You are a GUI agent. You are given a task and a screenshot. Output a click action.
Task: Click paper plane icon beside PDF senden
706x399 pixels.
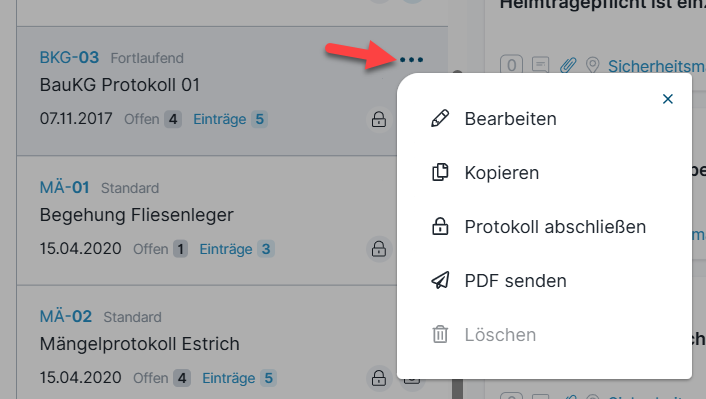click(x=440, y=281)
